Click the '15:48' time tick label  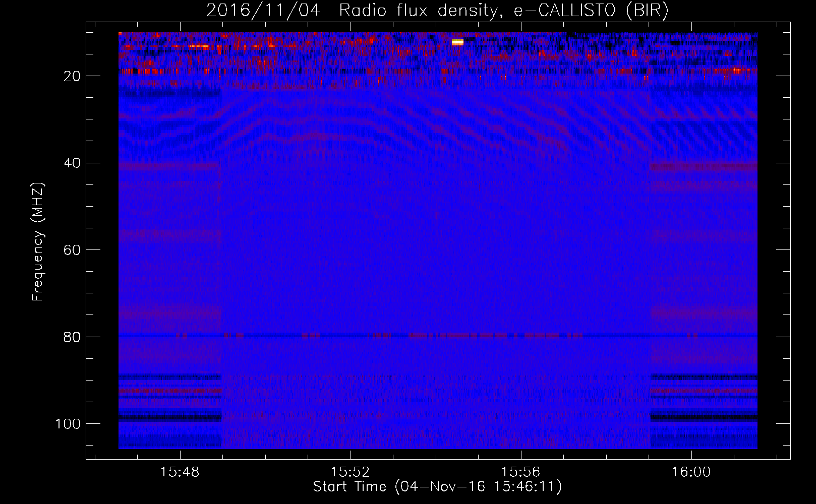180,472
